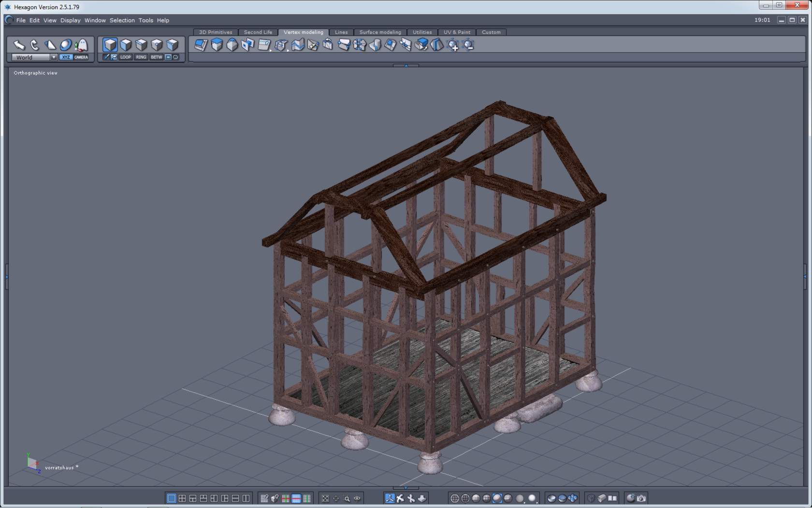Select wireframe display sphere in bottom bar

pos(455,498)
